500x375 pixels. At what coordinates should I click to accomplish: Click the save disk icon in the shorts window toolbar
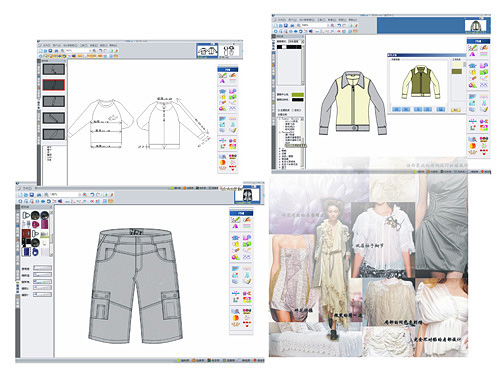pyautogui.click(x=32, y=194)
